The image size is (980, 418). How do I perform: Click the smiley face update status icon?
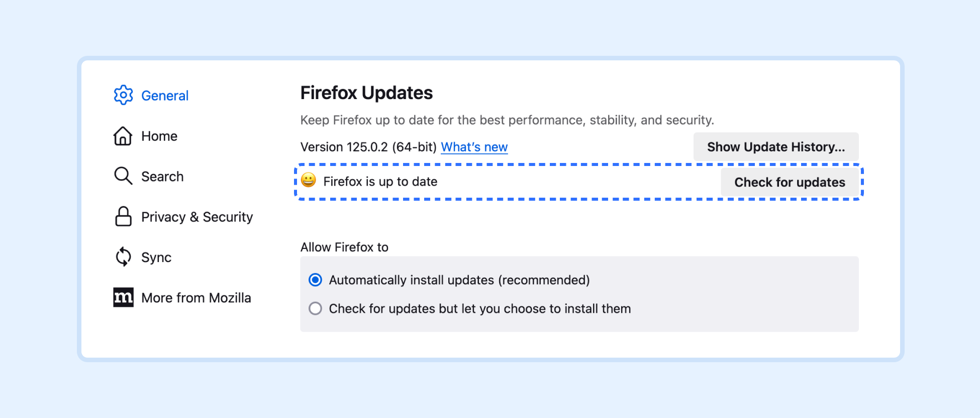click(309, 180)
